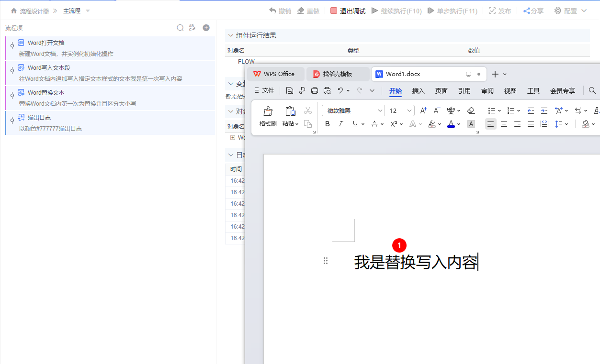Click 继续执行(F10) to resume execution
600x364 pixels.
pyautogui.click(x=401, y=11)
